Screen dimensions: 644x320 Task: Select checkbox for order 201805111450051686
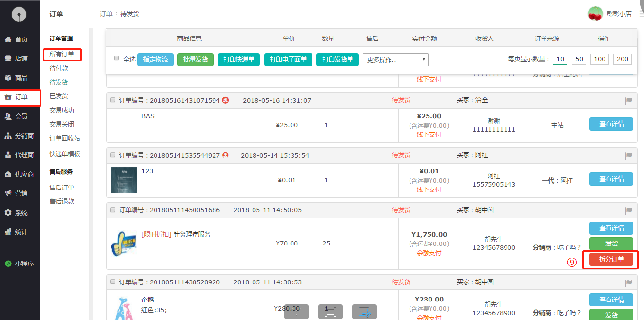coord(113,210)
